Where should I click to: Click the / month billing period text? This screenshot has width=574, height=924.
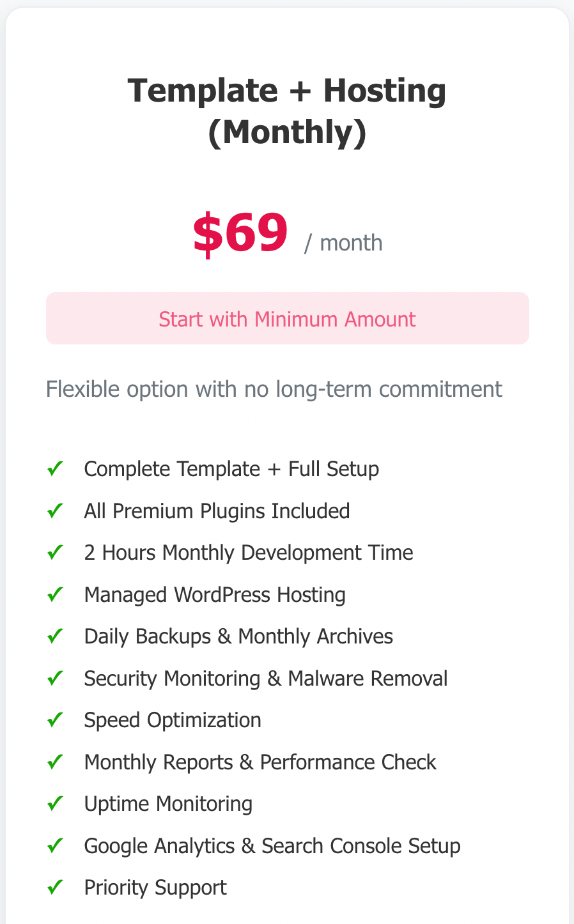343,243
